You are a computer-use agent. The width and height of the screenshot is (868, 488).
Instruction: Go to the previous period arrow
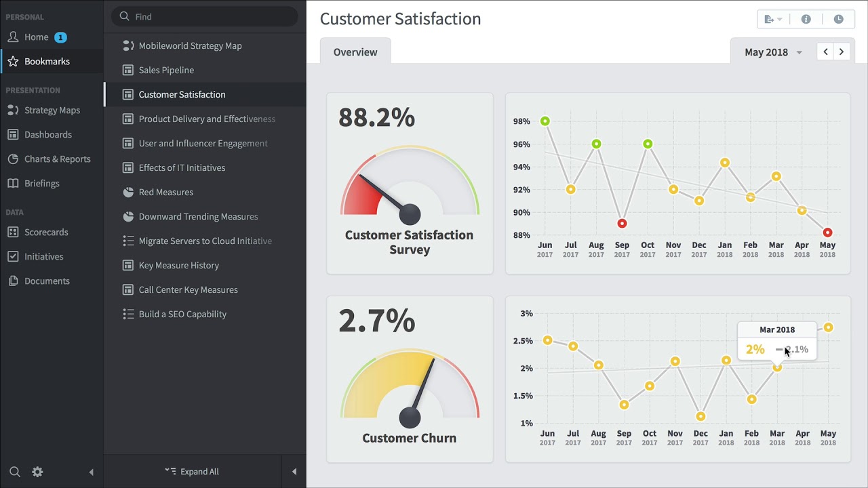825,52
